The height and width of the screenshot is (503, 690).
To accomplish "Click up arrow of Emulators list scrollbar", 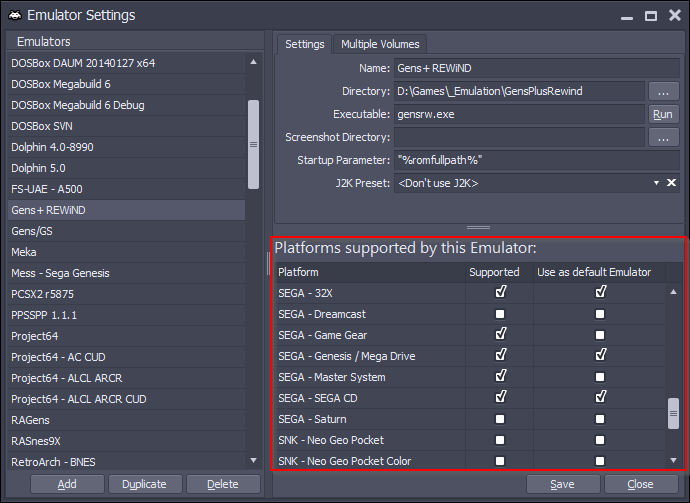I will 253,62.
